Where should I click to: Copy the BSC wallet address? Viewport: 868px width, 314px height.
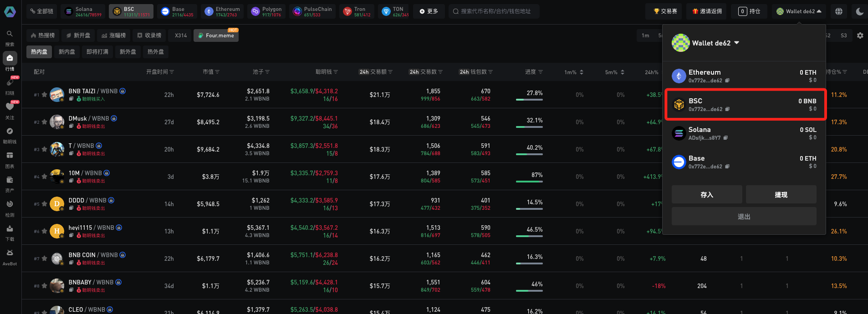click(727, 109)
